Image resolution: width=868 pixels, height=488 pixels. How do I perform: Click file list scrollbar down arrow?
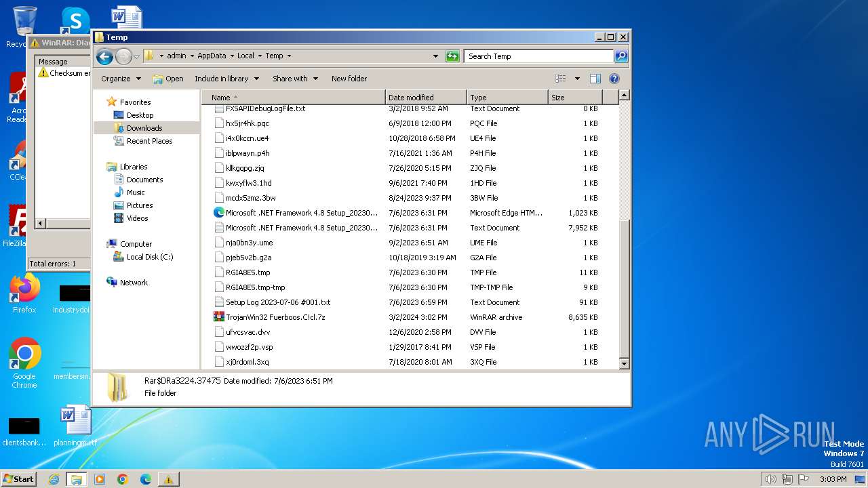pyautogui.click(x=625, y=364)
